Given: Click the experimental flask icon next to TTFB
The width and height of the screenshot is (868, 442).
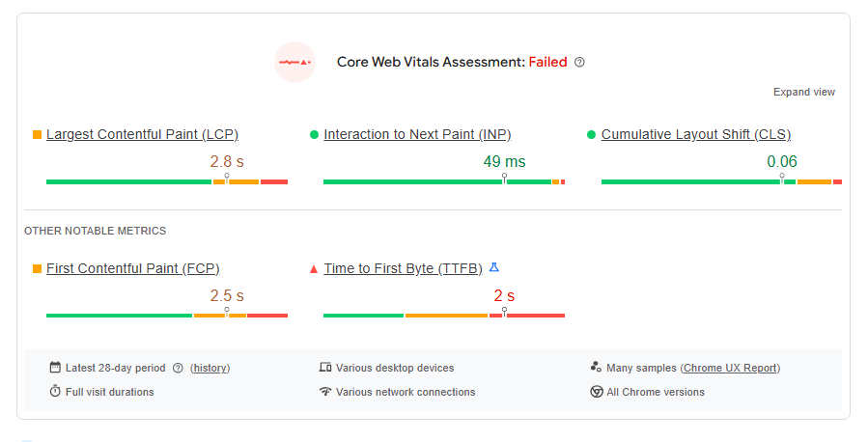Looking at the screenshot, I should (494, 267).
